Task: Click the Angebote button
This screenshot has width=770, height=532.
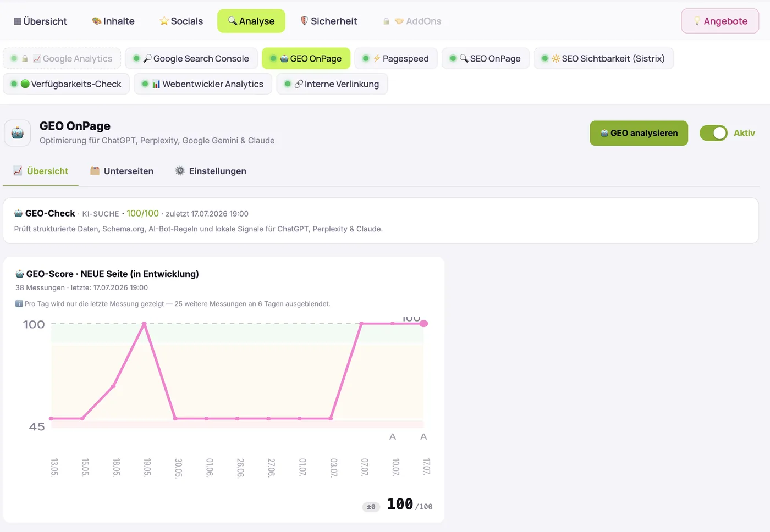Action: (x=720, y=21)
